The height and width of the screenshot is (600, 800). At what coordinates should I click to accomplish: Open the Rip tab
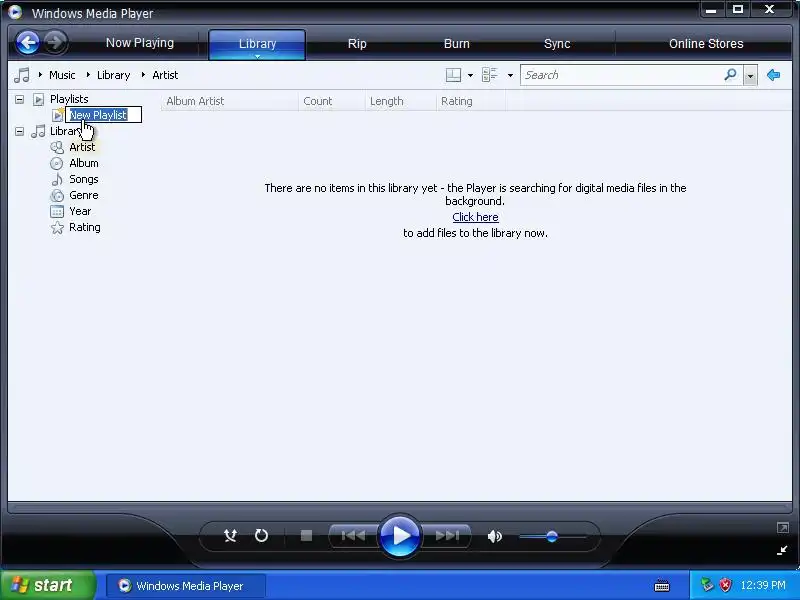(357, 44)
